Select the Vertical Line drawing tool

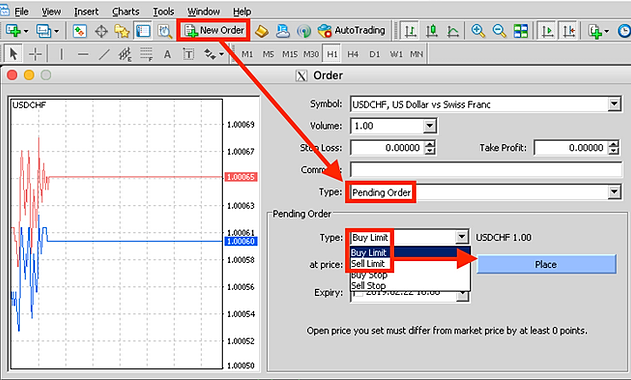(61, 54)
